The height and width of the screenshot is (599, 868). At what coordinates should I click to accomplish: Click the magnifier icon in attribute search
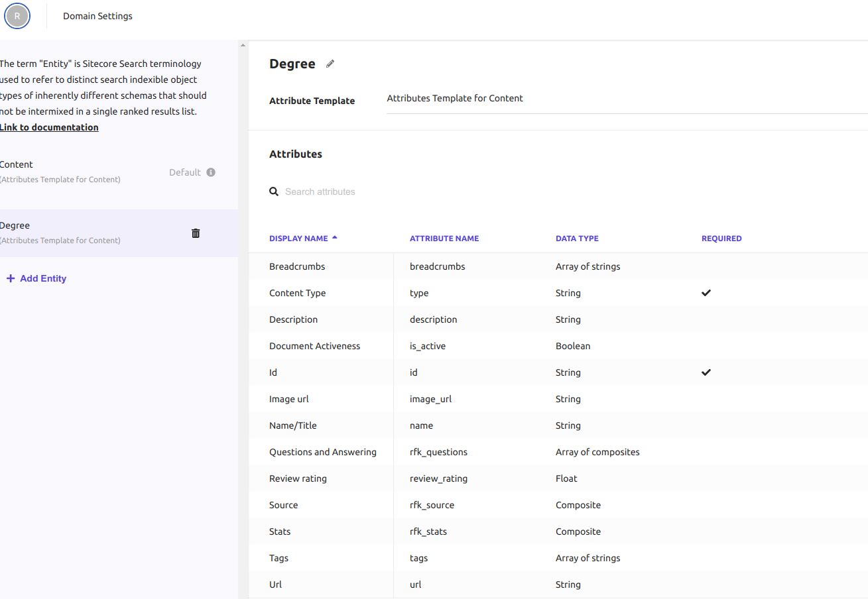(x=274, y=191)
